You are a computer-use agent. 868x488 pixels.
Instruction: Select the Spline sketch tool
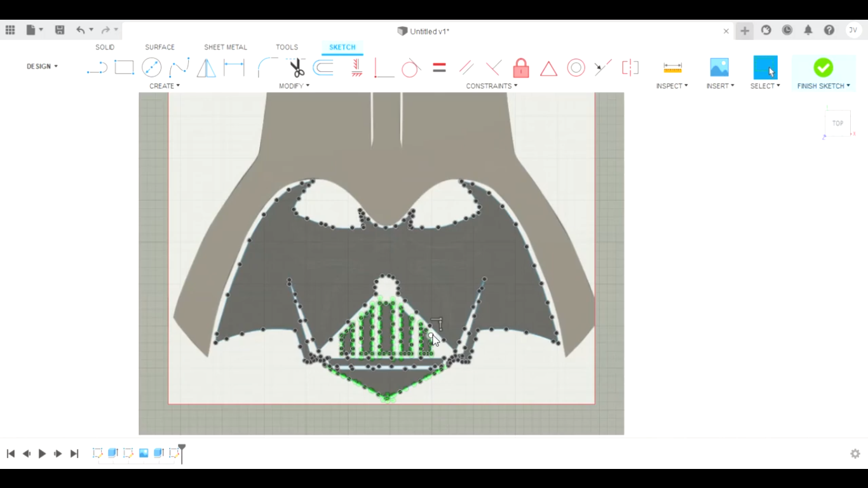click(179, 67)
